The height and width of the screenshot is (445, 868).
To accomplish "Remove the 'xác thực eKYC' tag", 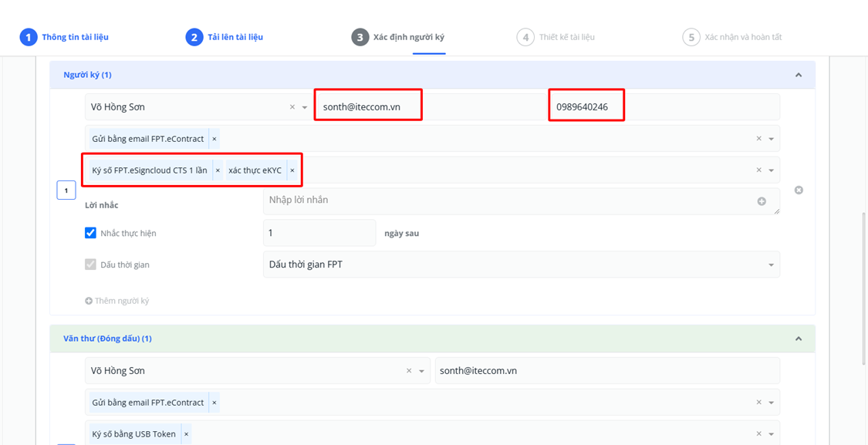I will 292,170.
